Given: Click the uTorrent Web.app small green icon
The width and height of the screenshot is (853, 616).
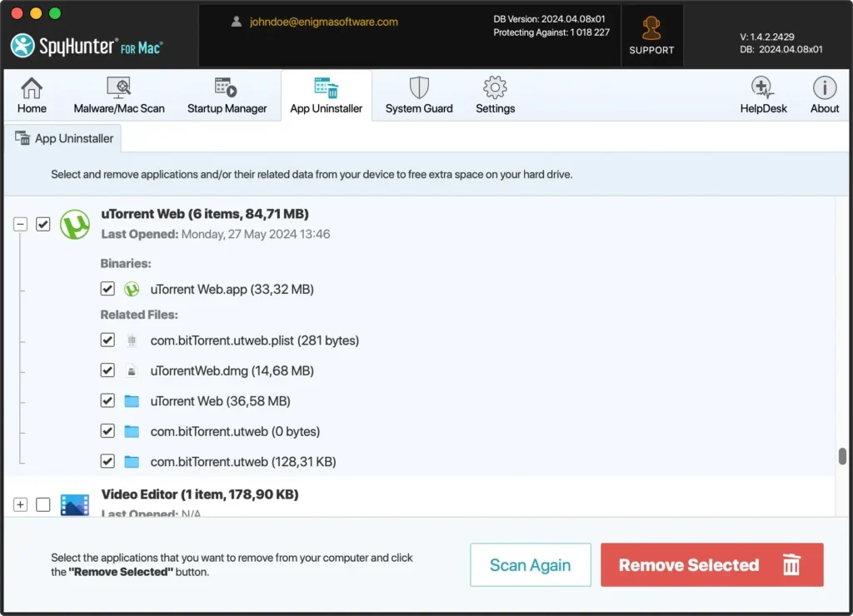Looking at the screenshot, I should tap(132, 289).
